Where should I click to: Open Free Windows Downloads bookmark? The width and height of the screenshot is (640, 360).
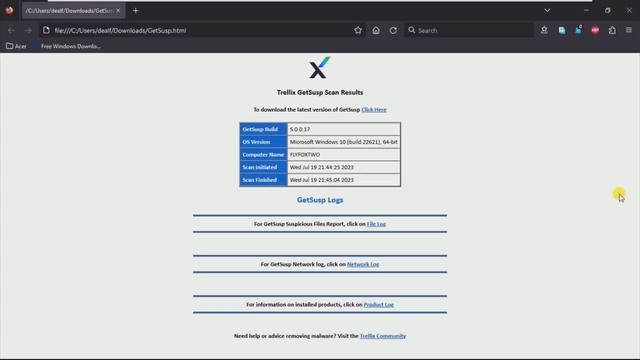[67, 46]
